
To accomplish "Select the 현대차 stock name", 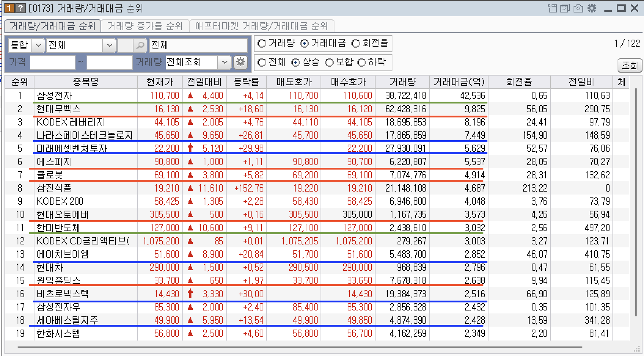I will 50,268.
